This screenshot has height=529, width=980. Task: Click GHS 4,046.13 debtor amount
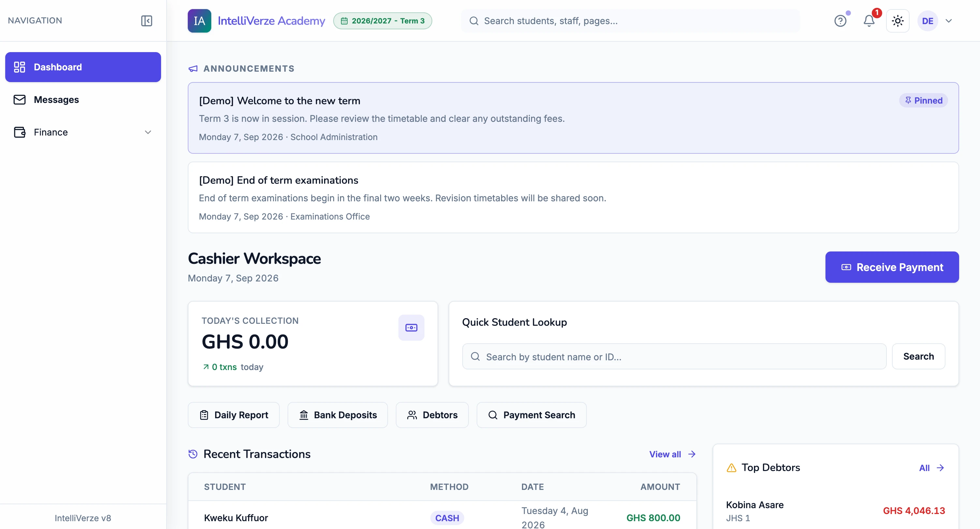click(x=914, y=510)
